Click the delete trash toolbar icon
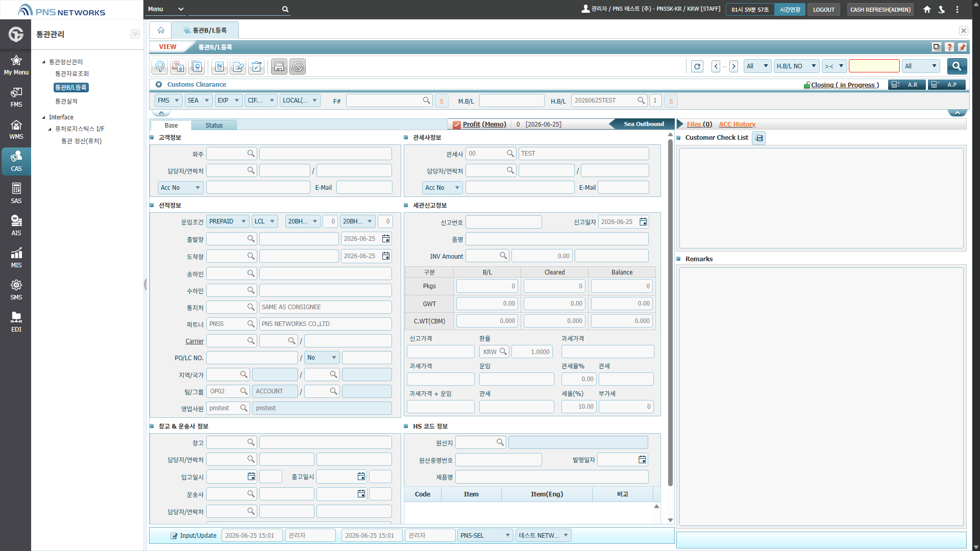980x551 pixels. pyautogui.click(x=256, y=66)
